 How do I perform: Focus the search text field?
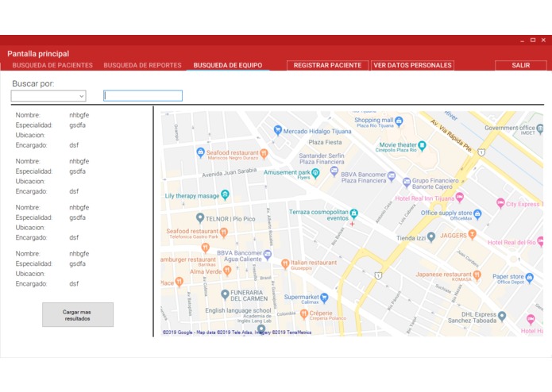click(143, 96)
